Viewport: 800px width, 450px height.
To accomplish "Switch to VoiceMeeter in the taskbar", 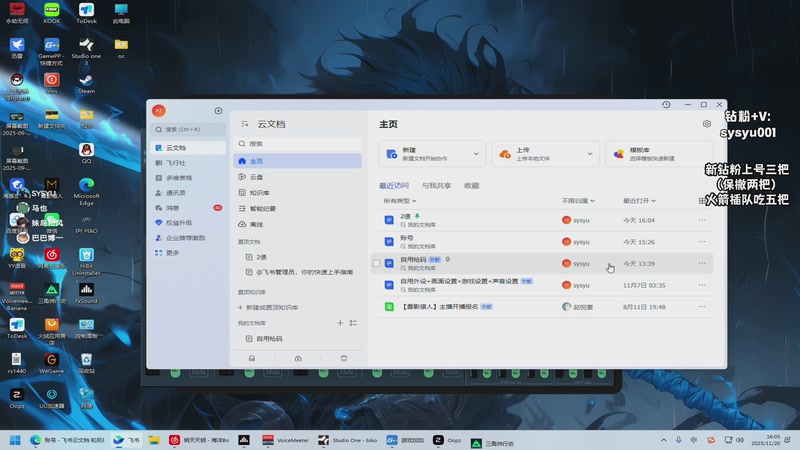I will point(285,440).
